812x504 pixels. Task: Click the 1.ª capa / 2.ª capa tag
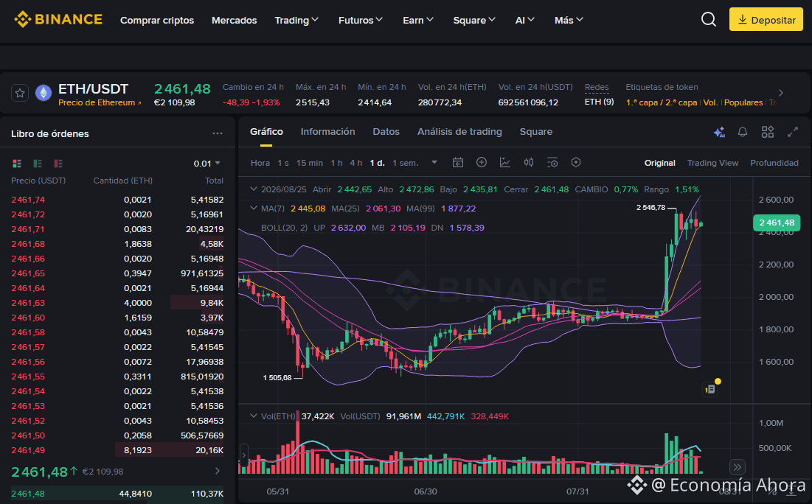[x=662, y=102]
